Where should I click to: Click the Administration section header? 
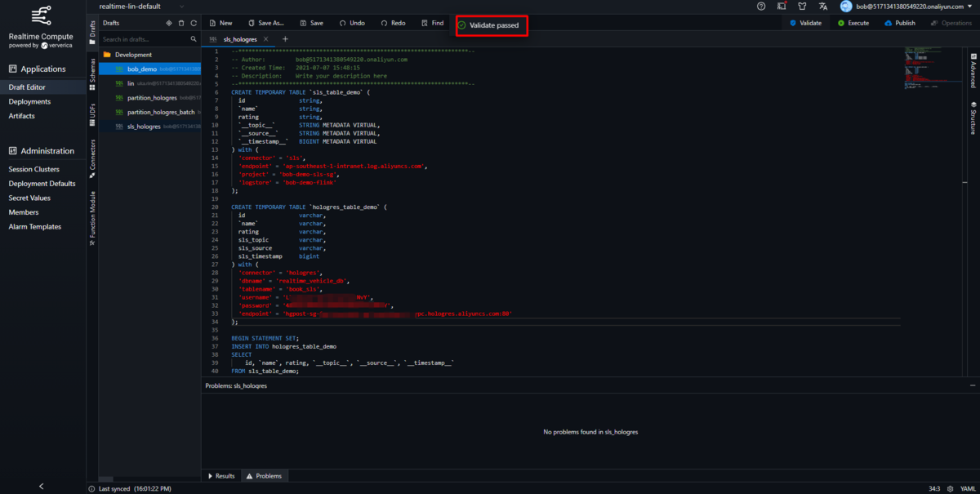(x=42, y=151)
